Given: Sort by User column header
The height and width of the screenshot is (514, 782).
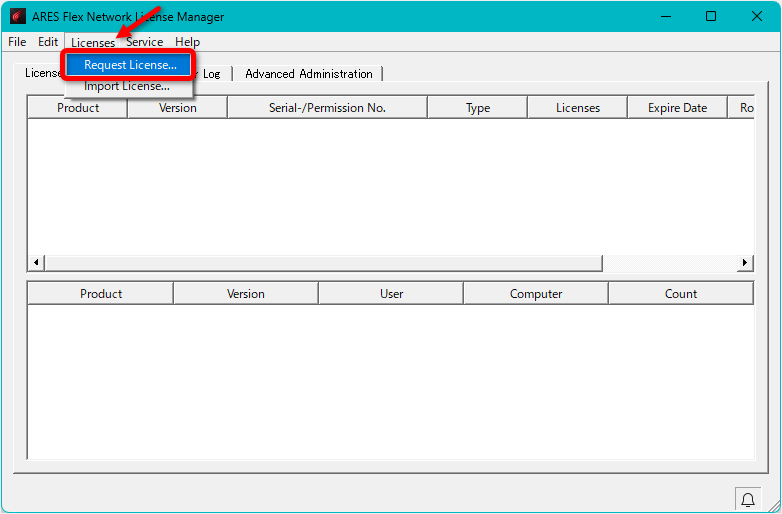Looking at the screenshot, I should coord(391,294).
